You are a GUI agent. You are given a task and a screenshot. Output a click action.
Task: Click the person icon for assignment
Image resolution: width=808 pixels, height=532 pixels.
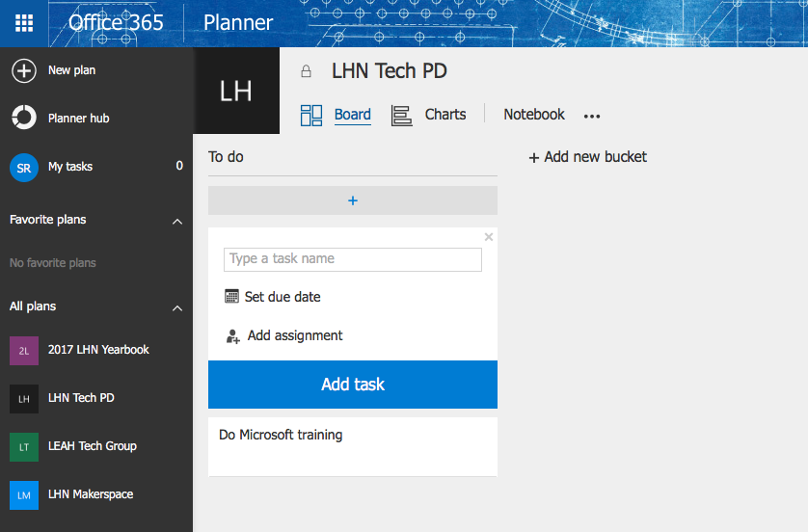click(x=233, y=336)
